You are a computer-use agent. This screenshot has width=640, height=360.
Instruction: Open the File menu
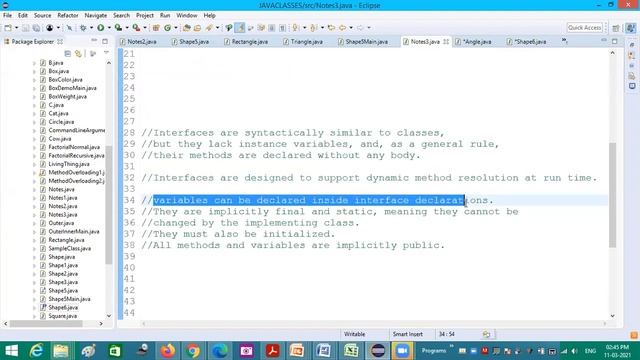(7, 16)
